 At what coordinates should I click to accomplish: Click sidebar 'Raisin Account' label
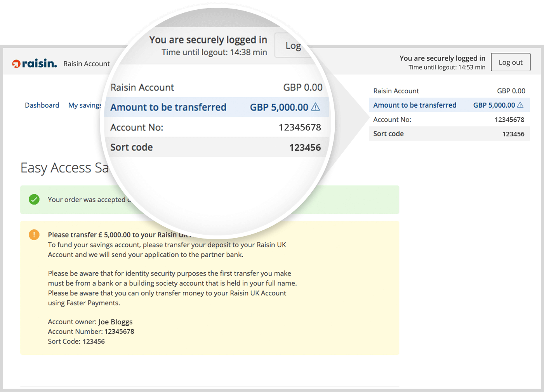pyautogui.click(x=396, y=91)
